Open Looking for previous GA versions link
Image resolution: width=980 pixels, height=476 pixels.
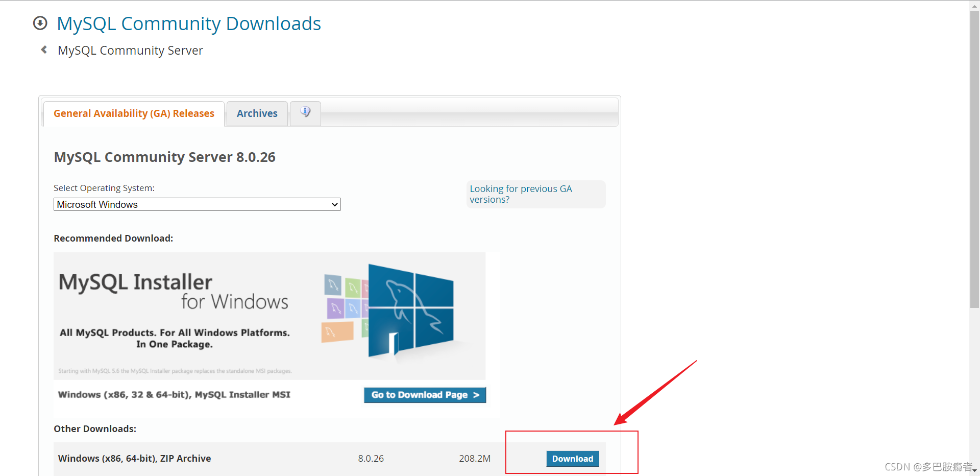coord(521,194)
